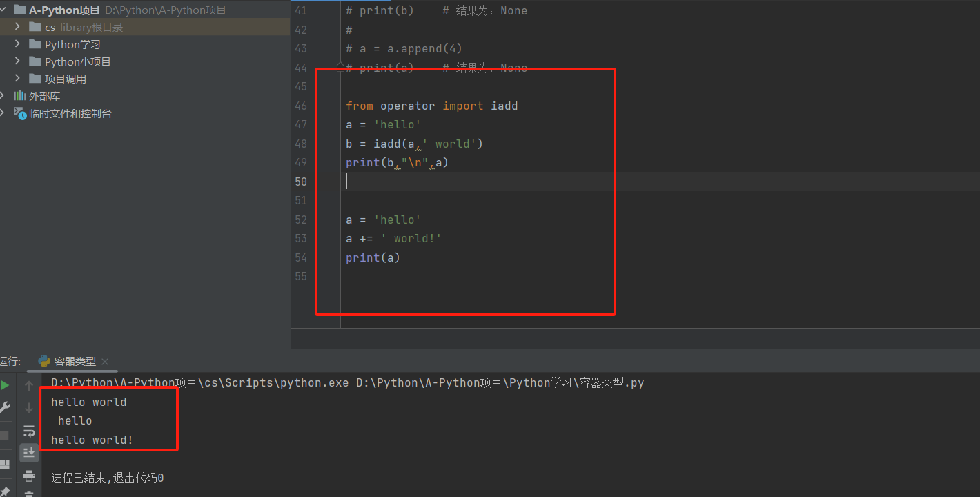This screenshot has height=497, width=980.
Task: Toggle soft-wrap in run console
Action: (29, 431)
